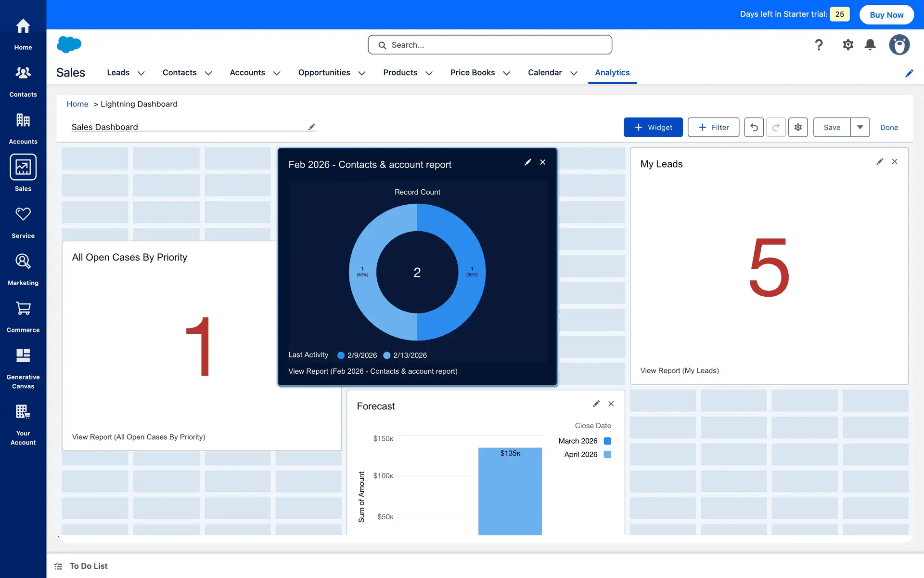Screen dimensions: 924x578
Task: Expand the Opportunities dropdown chevron
Action: tap(362, 73)
